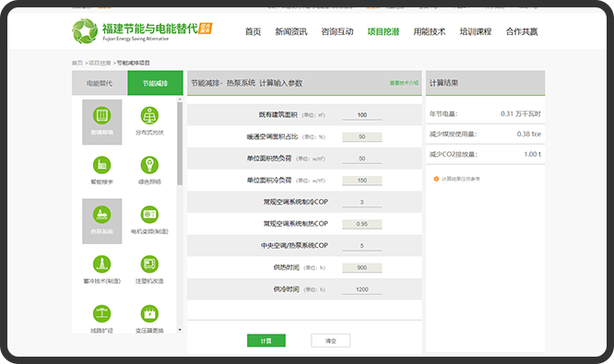
Task: Select the 分布式光伏 solar panel icon
Action: [149, 115]
